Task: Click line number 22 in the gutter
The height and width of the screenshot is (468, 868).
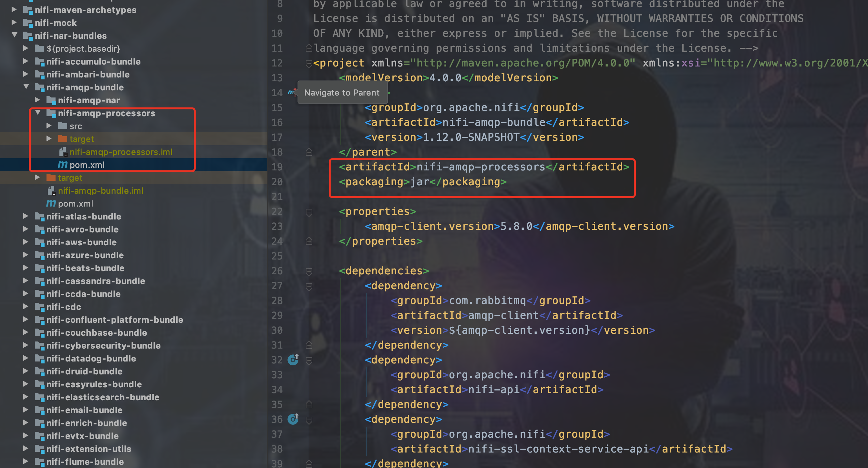Action: coord(277,211)
